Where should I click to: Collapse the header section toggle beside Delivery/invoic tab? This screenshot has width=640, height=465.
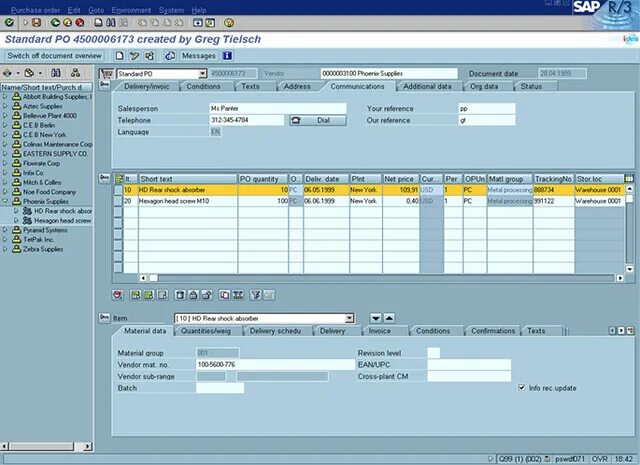(104, 85)
